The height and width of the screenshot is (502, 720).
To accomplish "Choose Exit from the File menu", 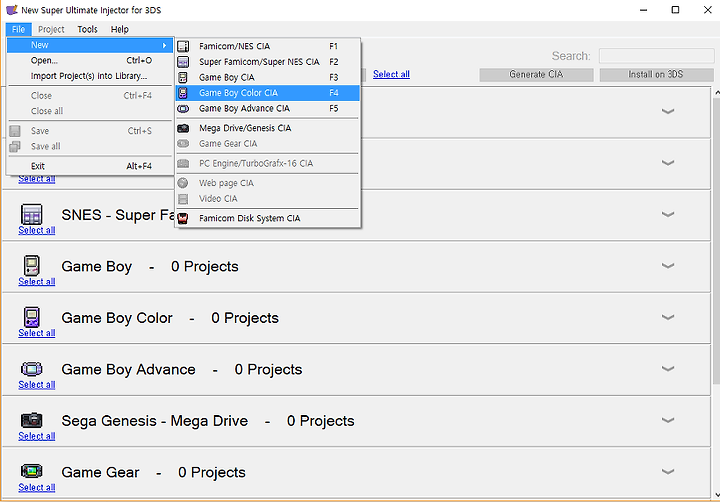I will point(90,166).
